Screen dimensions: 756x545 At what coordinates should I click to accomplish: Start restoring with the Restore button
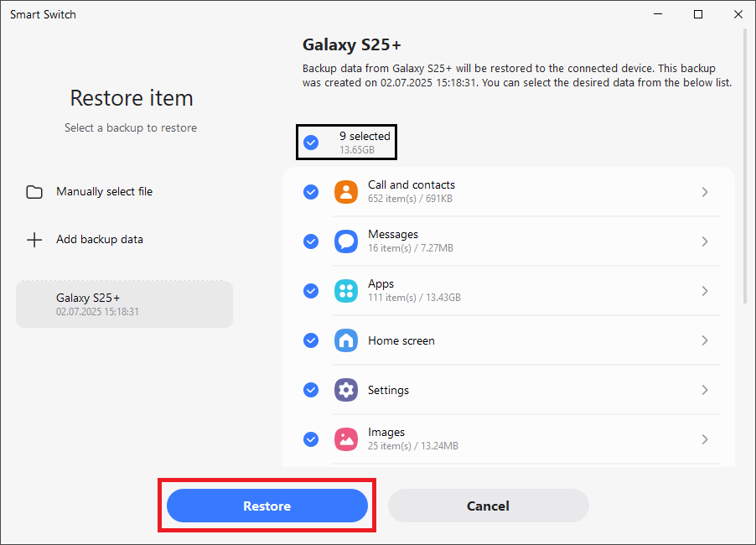click(267, 506)
